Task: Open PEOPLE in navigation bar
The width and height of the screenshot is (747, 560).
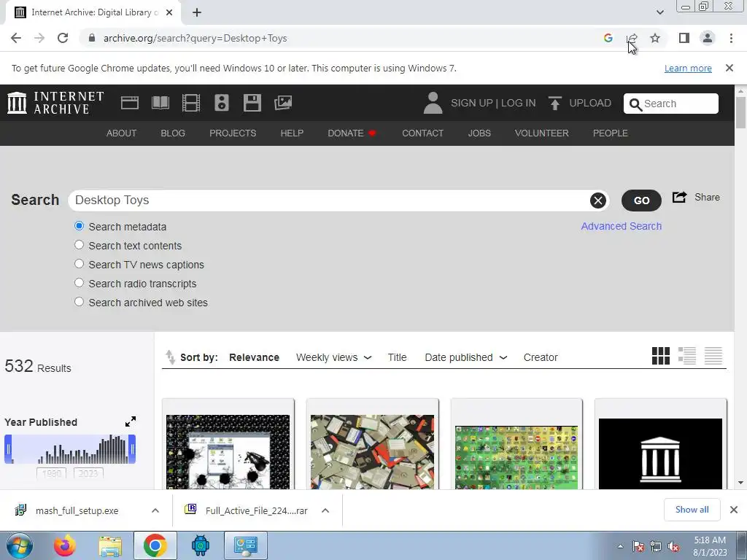Action: click(x=611, y=133)
